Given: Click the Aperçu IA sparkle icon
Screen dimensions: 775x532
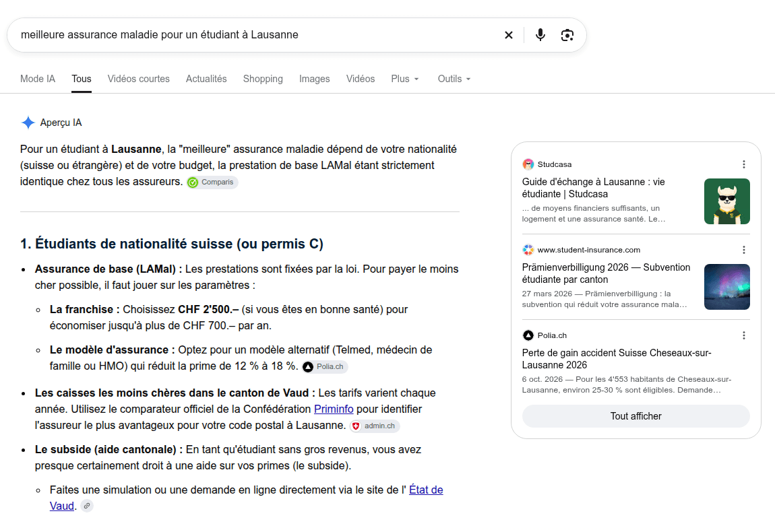Looking at the screenshot, I should click(x=28, y=123).
